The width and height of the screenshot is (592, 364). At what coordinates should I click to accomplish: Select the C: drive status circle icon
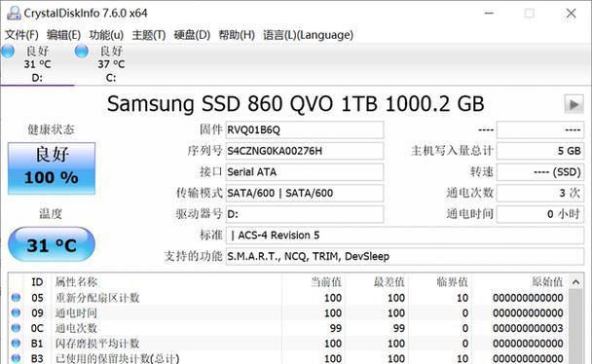(x=82, y=52)
